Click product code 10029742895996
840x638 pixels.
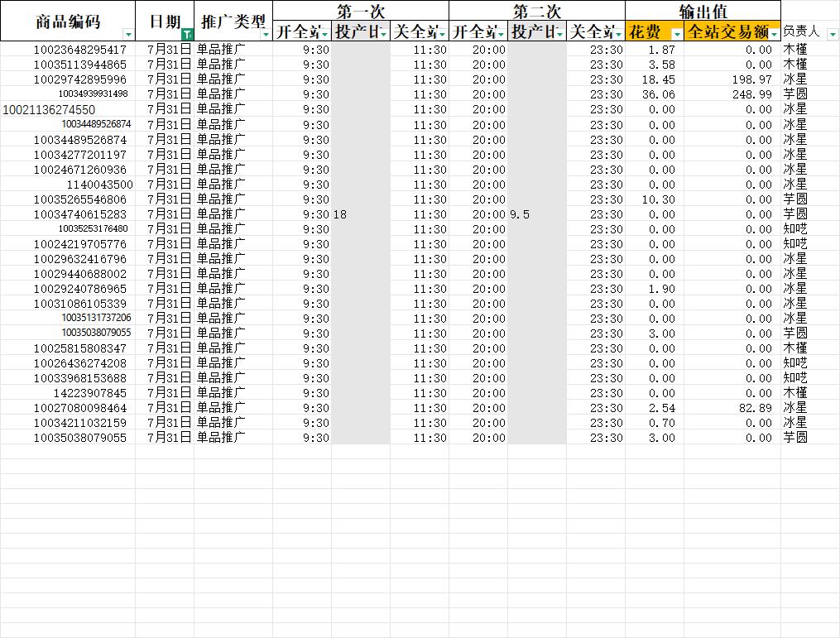tap(79, 79)
